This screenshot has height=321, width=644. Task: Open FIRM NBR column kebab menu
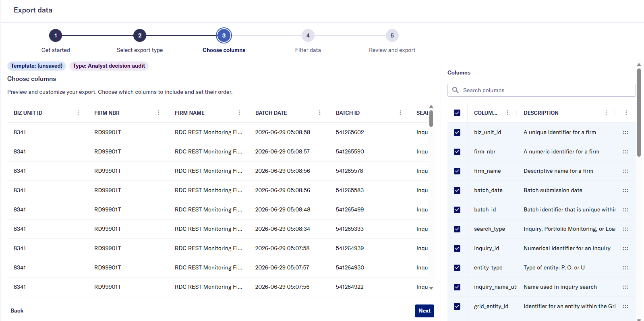pos(159,113)
